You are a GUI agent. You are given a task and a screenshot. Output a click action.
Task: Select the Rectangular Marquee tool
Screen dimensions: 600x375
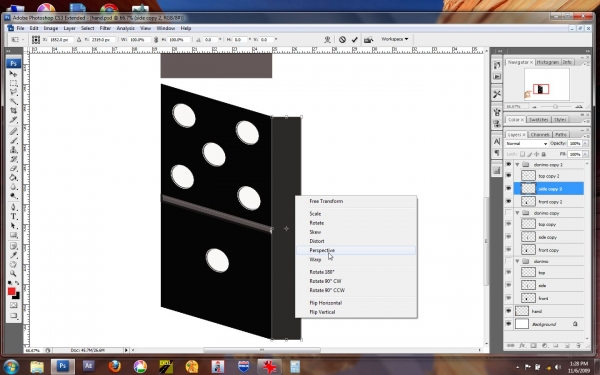click(x=13, y=83)
